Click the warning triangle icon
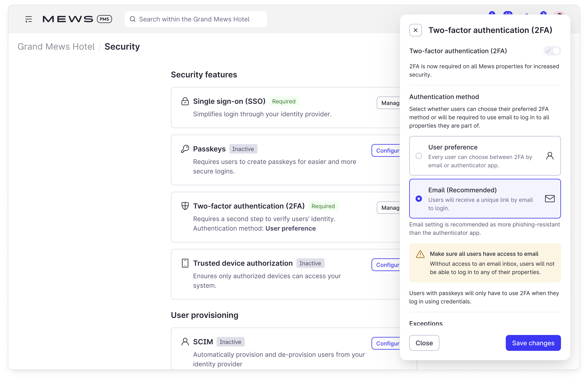The image size is (588, 381). [x=420, y=254]
